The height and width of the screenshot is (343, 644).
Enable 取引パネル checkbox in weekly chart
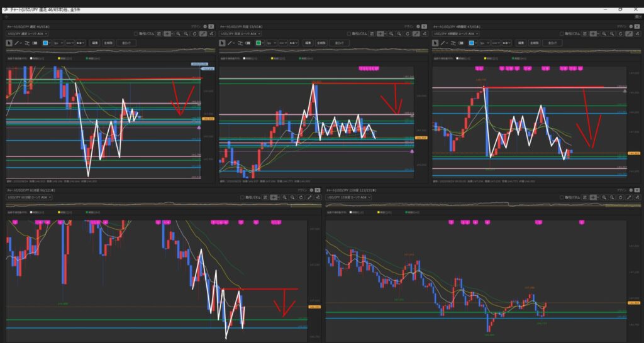136,34
